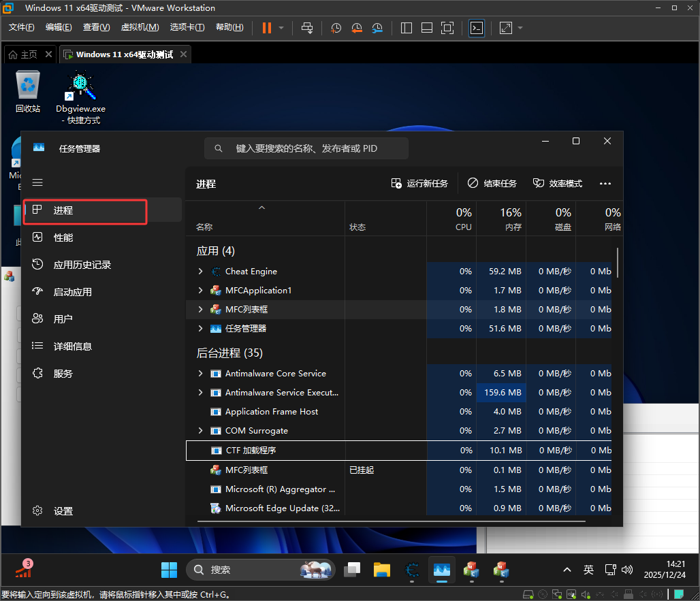Screen dimensions: 700x601
Task: Take a snapshot with the clock-plus icon
Action: pos(336,28)
